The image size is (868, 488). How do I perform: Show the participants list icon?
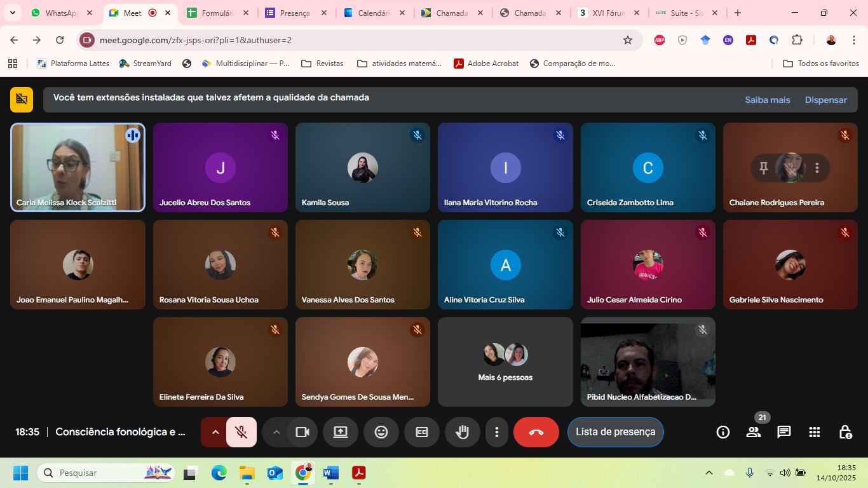click(x=754, y=432)
